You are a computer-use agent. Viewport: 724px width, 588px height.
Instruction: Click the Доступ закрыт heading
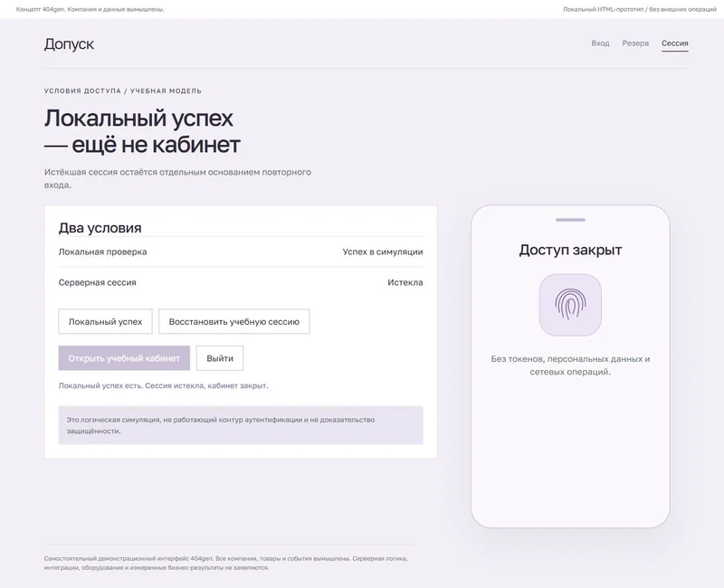point(570,250)
